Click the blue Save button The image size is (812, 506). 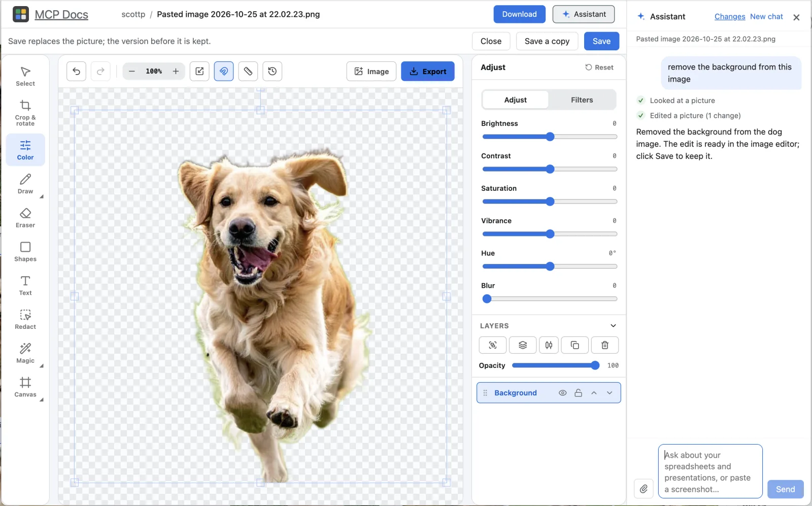click(x=601, y=41)
